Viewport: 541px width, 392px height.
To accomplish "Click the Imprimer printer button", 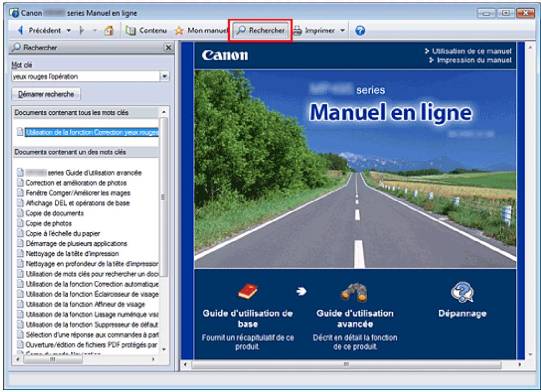I will coord(314,30).
